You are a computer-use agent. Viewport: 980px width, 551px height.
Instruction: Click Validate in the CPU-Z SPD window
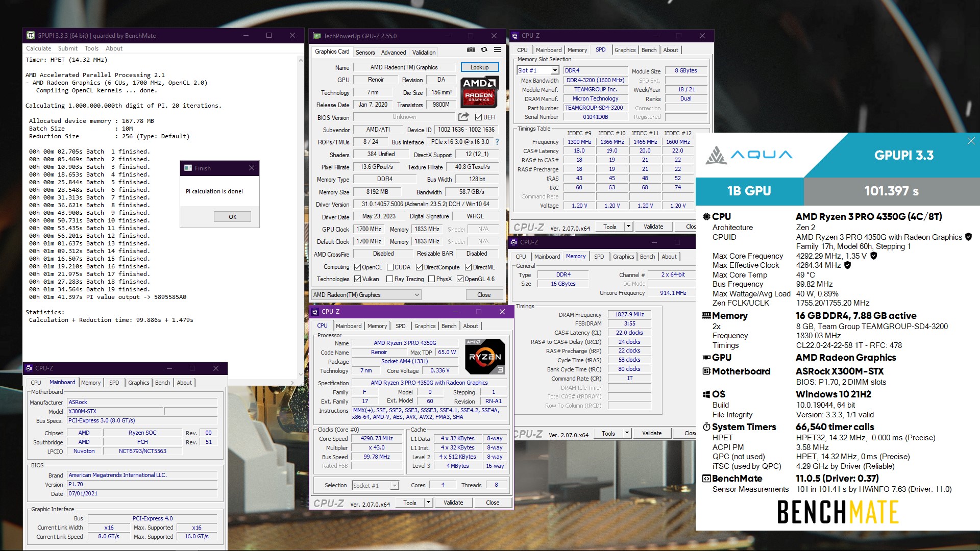coord(653,227)
